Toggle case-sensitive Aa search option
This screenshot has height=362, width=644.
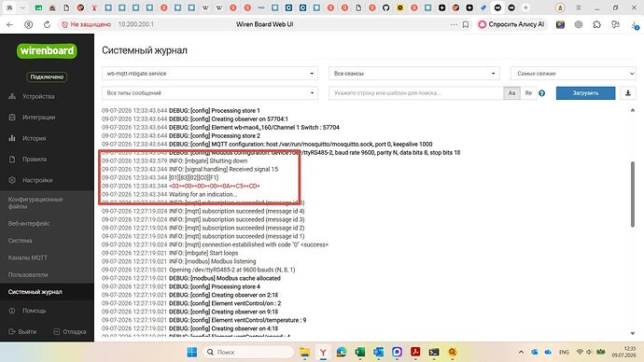[511, 93]
